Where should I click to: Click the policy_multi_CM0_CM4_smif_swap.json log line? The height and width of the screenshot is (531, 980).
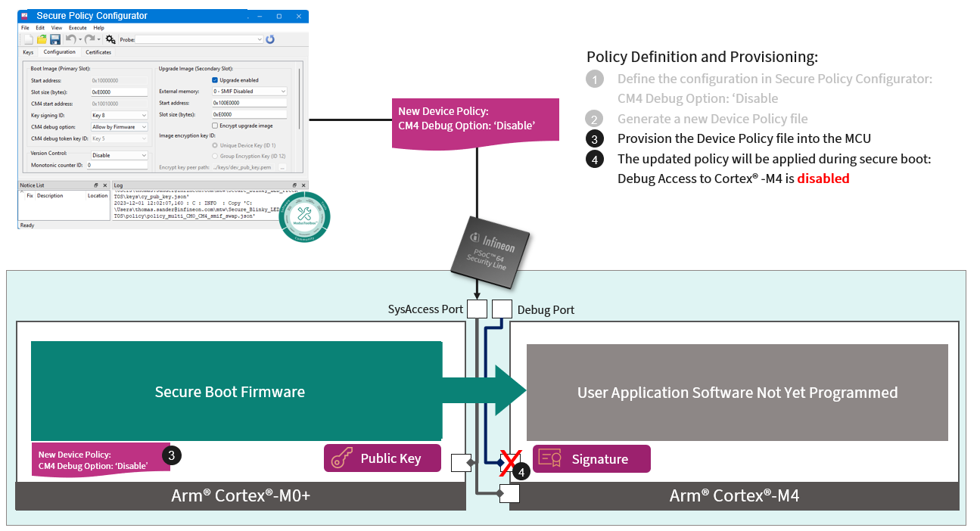[x=184, y=216]
